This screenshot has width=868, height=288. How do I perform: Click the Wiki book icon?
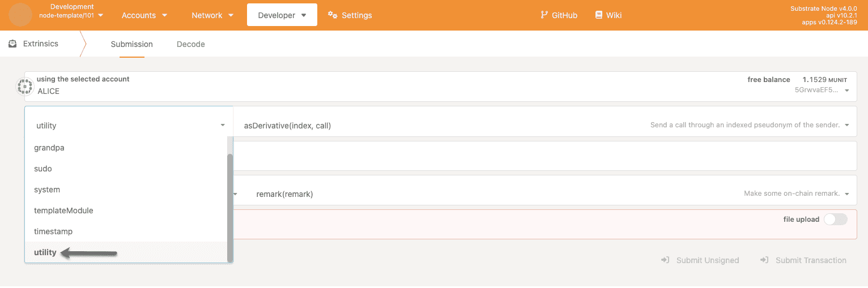(x=599, y=15)
